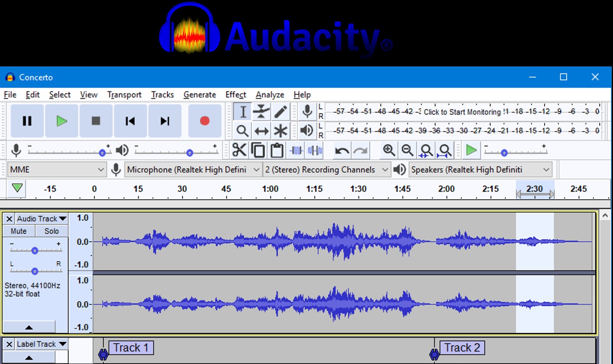Click the Audio Track gain slider handle
Viewport: 613px width, 364px height.
(x=35, y=251)
